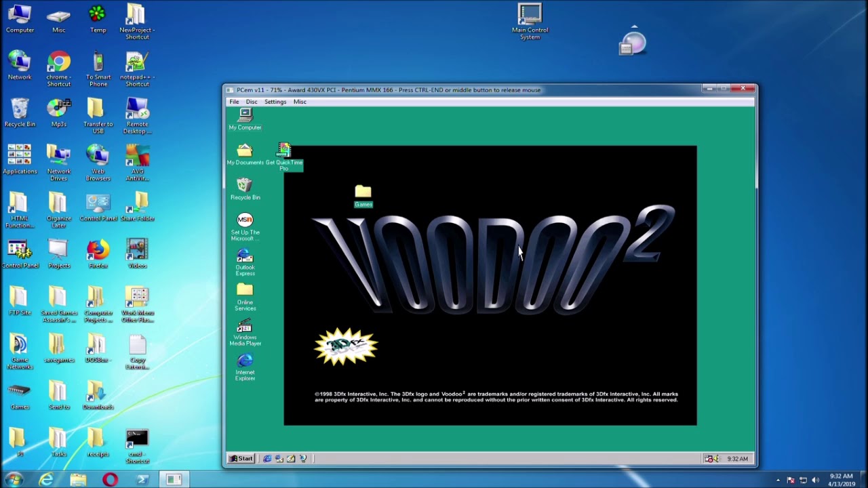Screen dimensions: 868x488
Task: Click View Channels quick launch icon
Action: (x=303, y=459)
